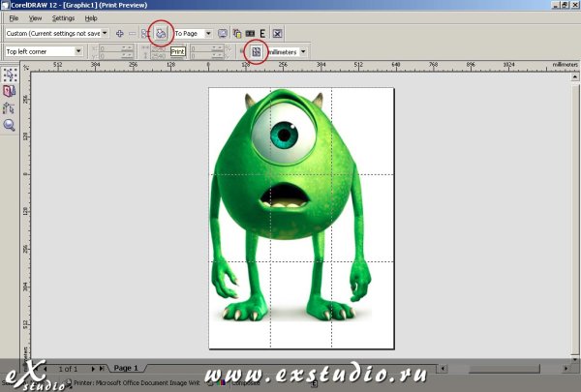Click the upper scale percent field

(207, 48)
